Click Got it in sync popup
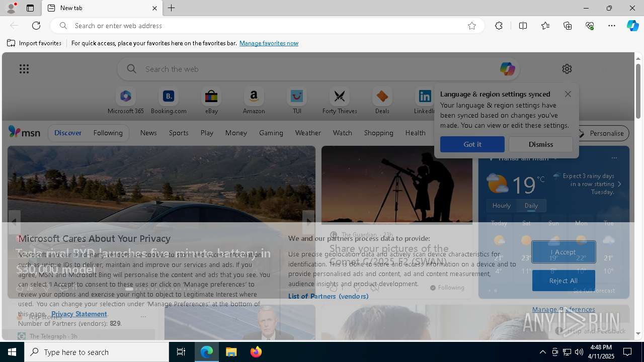The width and height of the screenshot is (644, 362). tap(472, 144)
